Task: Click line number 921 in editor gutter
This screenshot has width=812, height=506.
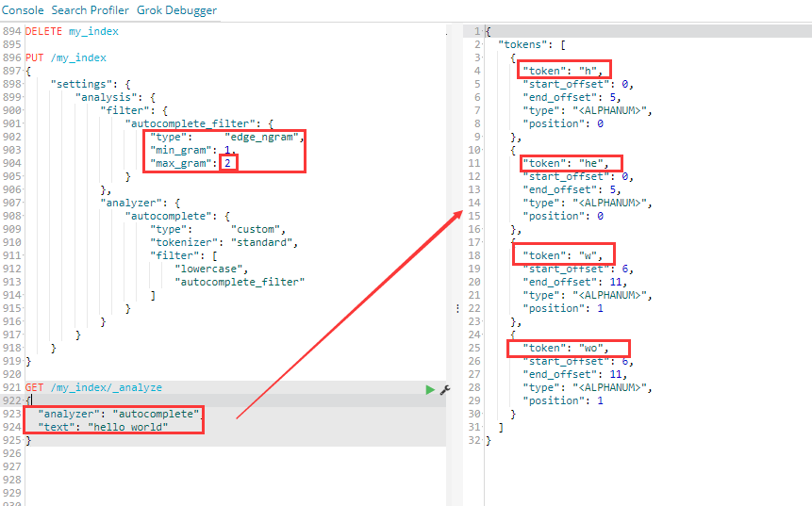Action: click(x=11, y=387)
